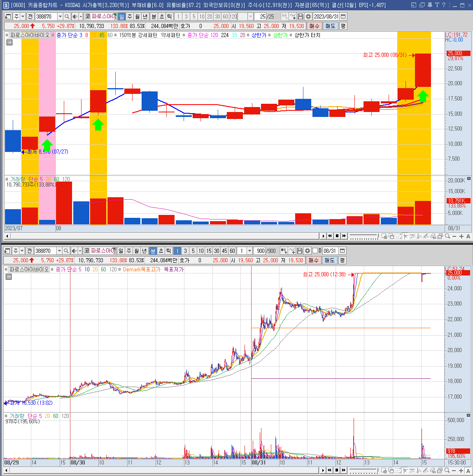Toggle the 거래량 단순 legend marker in the bottom volume panel
Image resolution: width=473 pixels, height=476 pixels.
click(x=6, y=416)
